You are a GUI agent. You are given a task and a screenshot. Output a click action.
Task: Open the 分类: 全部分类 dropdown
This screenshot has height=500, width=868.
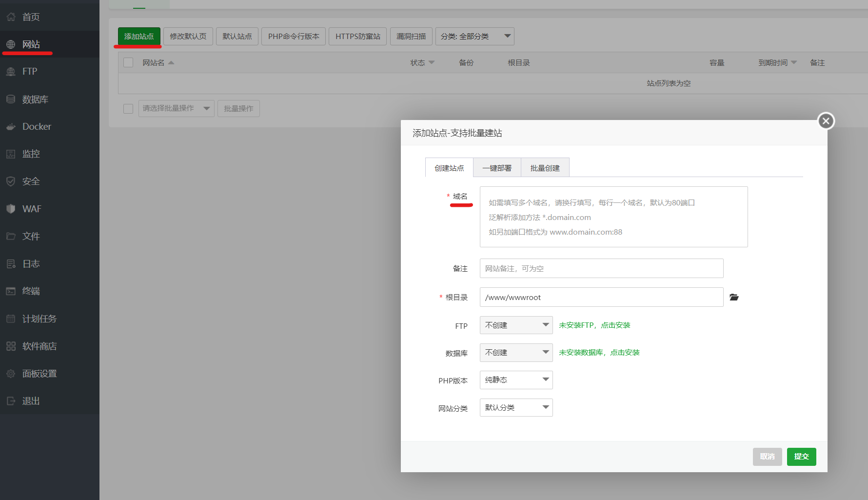click(x=474, y=36)
